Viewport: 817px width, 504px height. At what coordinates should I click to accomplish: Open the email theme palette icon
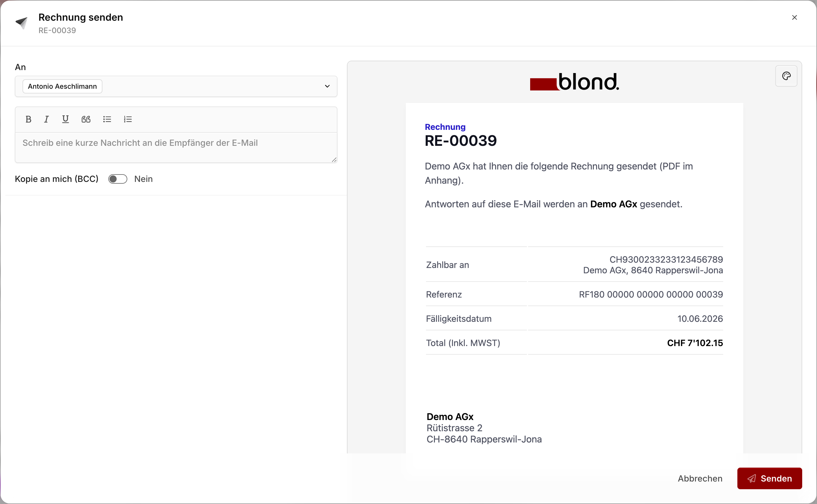pos(786,76)
